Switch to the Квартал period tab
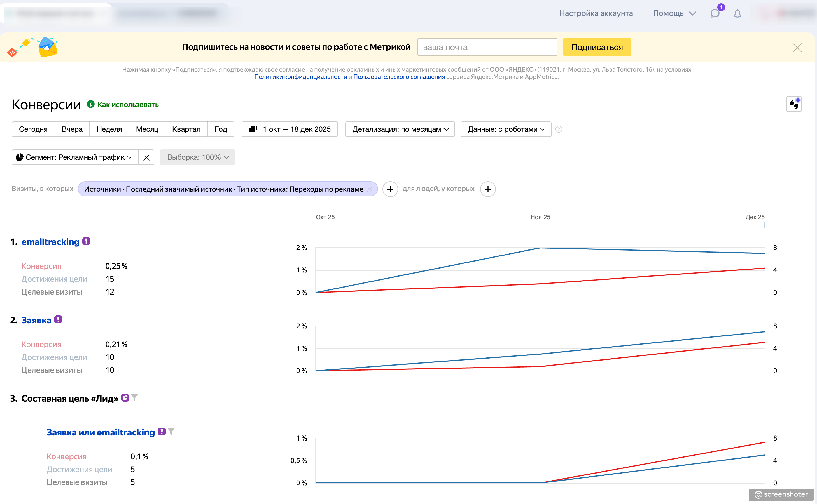Image resolution: width=817 pixels, height=504 pixels. [186, 129]
